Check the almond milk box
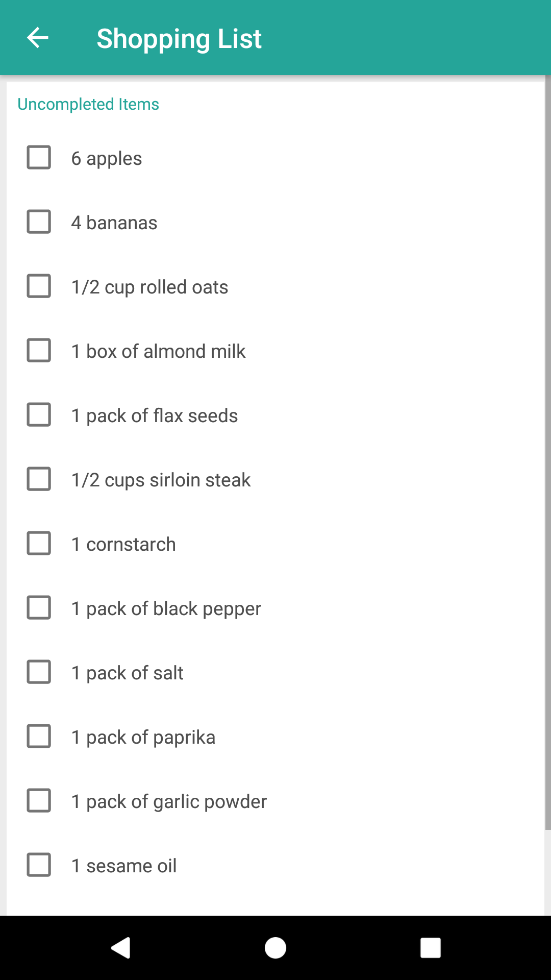The image size is (551, 980). (x=39, y=350)
